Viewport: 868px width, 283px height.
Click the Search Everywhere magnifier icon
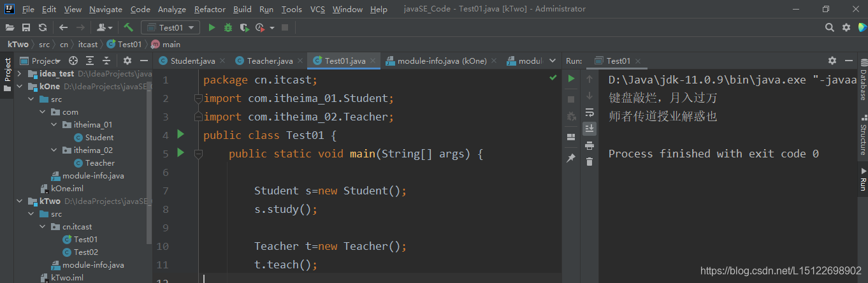pyautogui.click(x=830, y=27)
